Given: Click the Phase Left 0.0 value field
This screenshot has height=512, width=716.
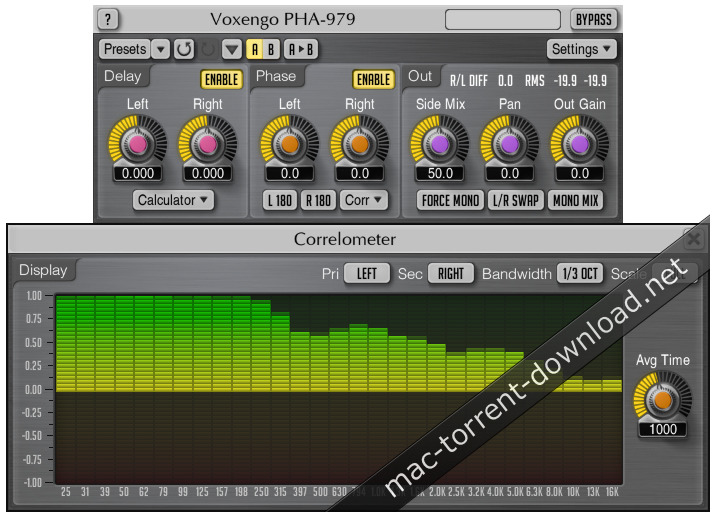Looking at the screenshot, I should pyautogui.click(x=290, y=174).
